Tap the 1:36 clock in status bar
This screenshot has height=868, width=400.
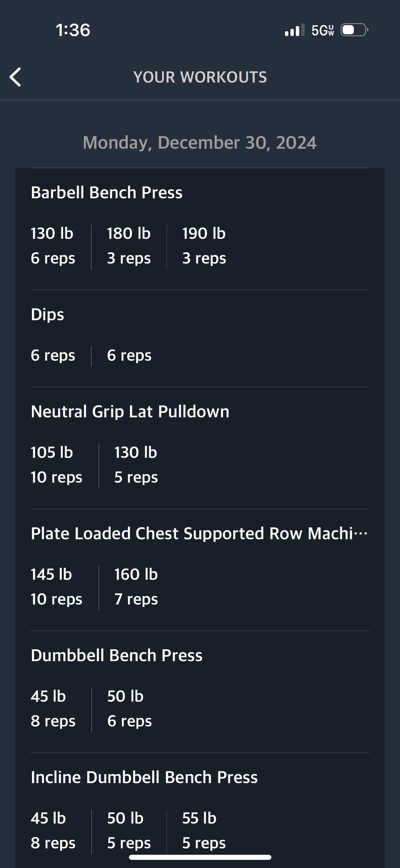73,30
